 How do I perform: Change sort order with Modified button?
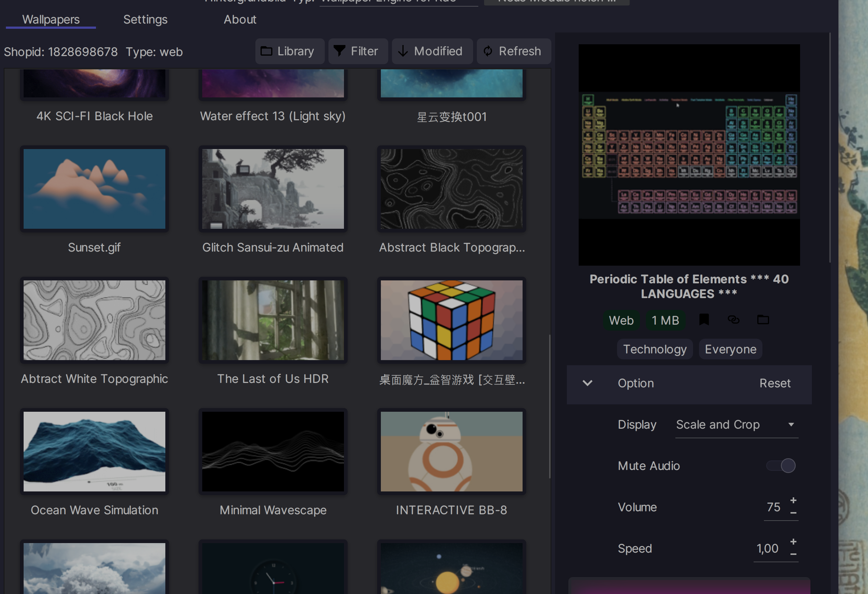click(432, 51)
